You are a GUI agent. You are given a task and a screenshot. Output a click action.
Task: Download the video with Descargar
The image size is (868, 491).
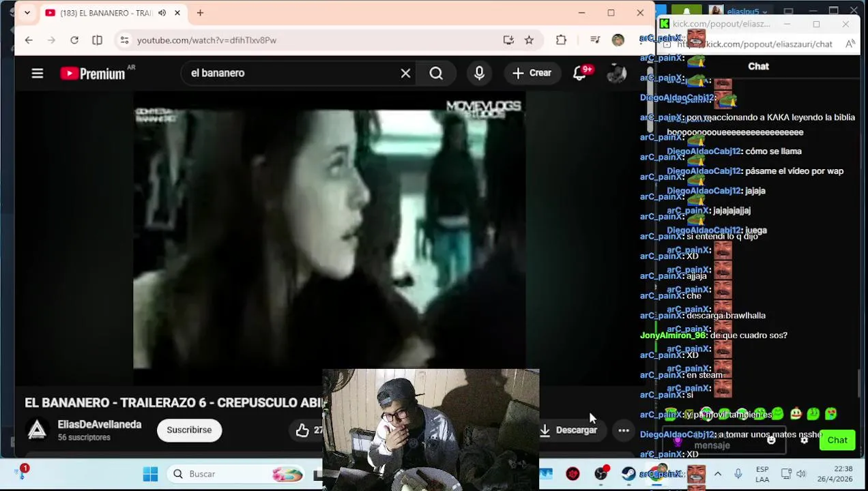[x=568, y=430]
